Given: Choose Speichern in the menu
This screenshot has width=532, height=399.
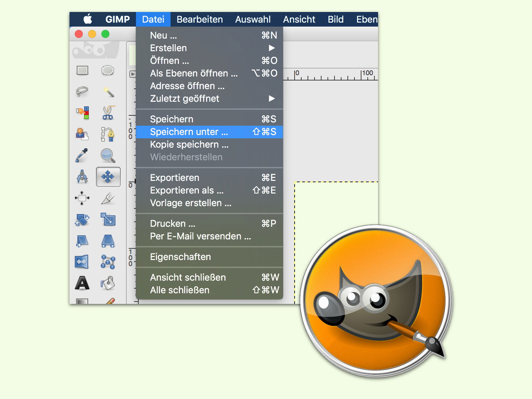Looking at the screenshot, I should tap(209, 119).
